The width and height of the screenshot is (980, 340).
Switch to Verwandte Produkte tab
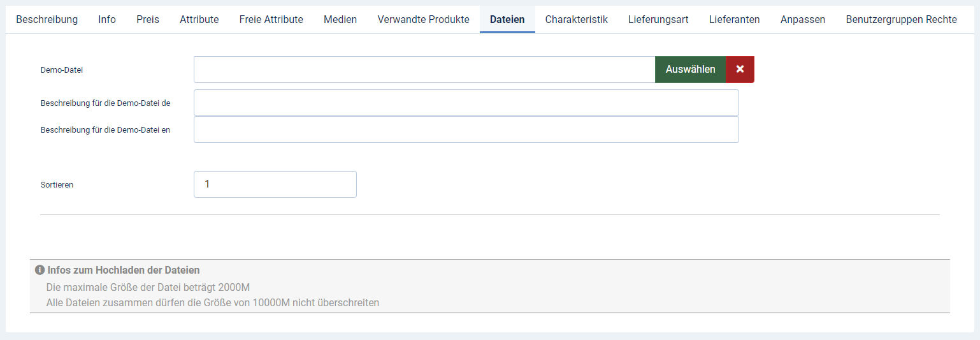(x=424, y=20)
